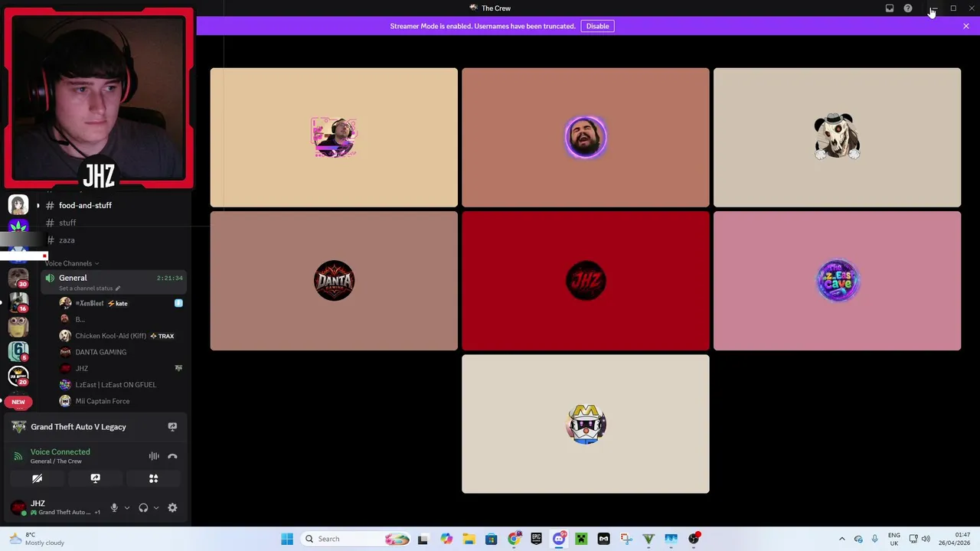
Task: Expand the food-and-stuff channel thread arrow
Action: click(38, 205)
